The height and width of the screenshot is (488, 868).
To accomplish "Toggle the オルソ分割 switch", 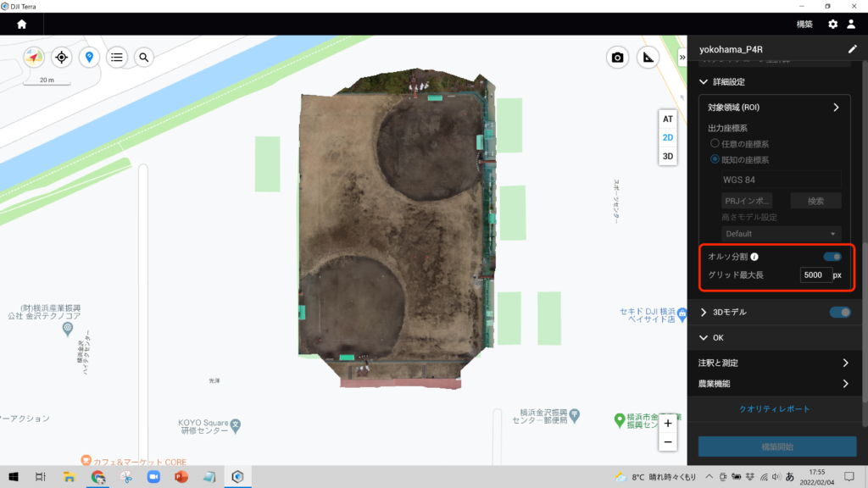I will pos(832,257).
